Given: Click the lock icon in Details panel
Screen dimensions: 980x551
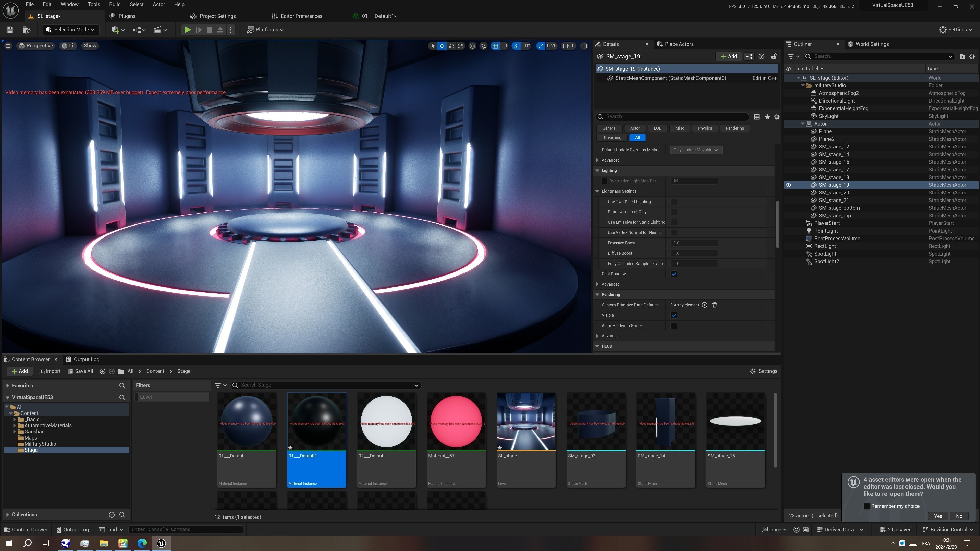Looking at the screenshot, I should pyautogui.click(x=774, y=56).
